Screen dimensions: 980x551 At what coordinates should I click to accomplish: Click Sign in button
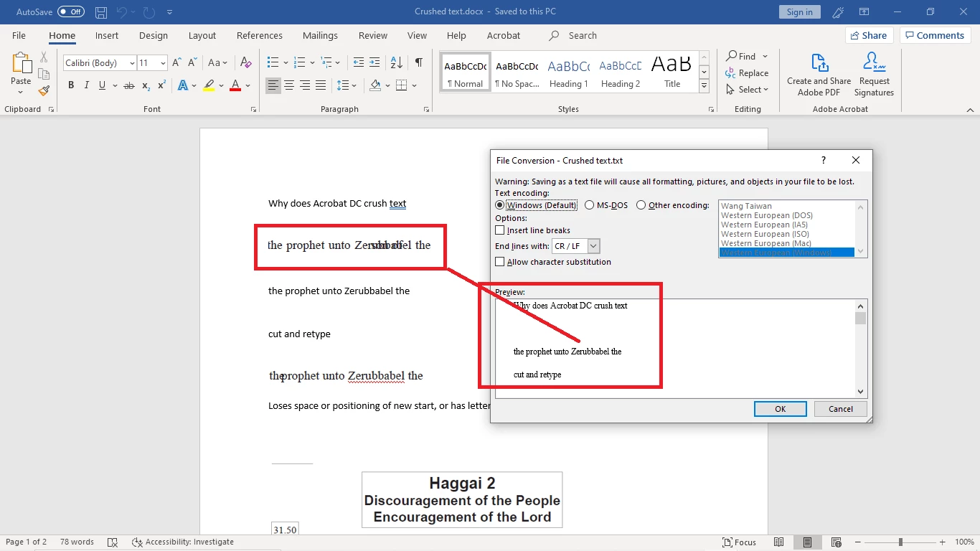799,12
